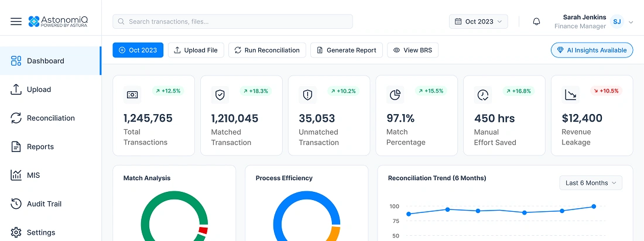The width and height of the screenshot is (644, 241).
Task: Click the search transactions input field
Action: [232, 22]
